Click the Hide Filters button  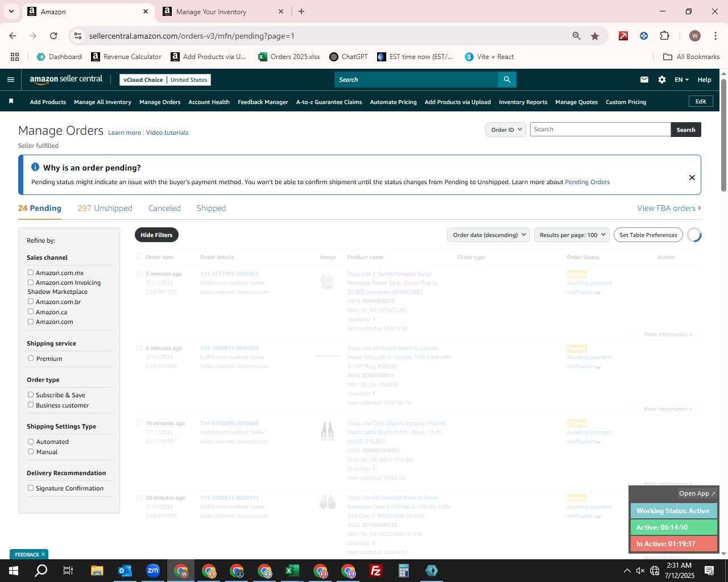pyautogui.click(x=156, y=235)
